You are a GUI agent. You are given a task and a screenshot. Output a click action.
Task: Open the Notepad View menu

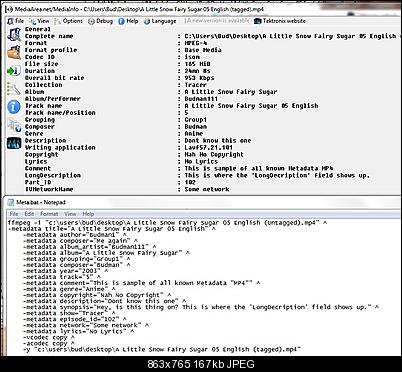point(70,214)
